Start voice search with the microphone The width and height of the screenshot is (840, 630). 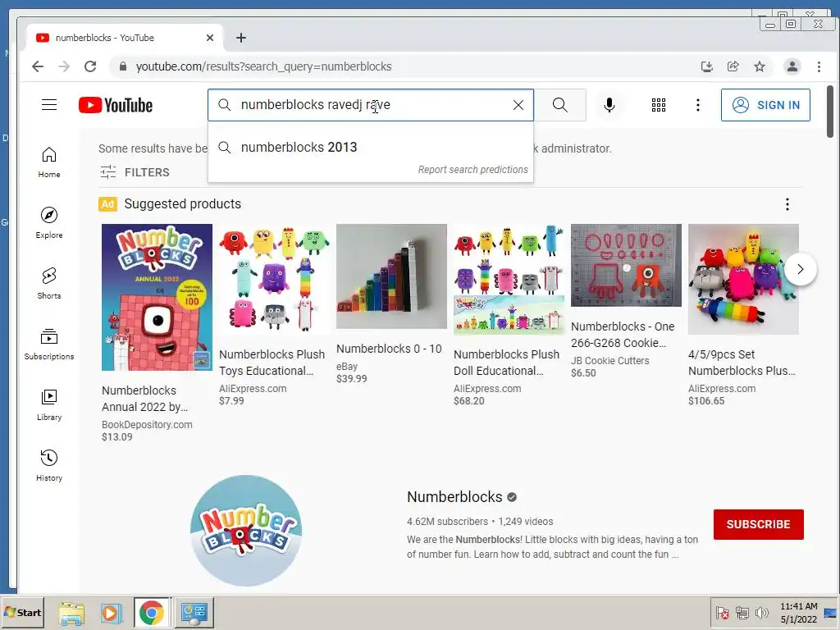tap(609, 105)
